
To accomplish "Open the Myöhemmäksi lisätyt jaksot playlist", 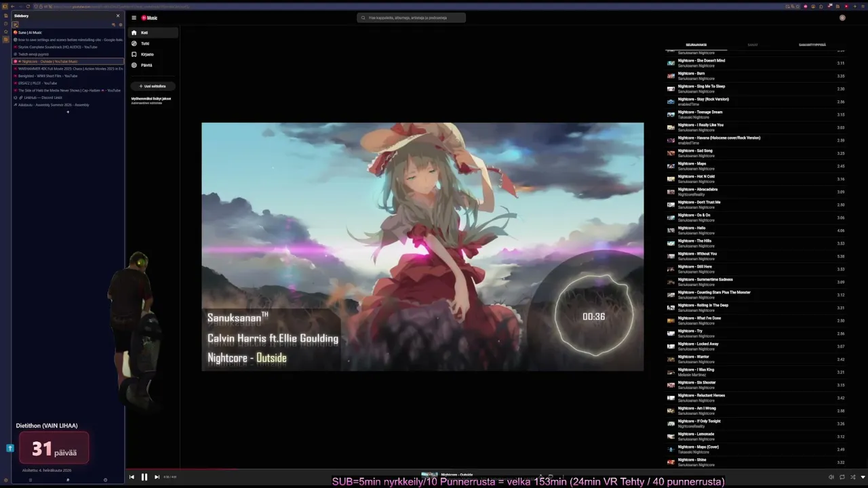I will pos(151,100).
